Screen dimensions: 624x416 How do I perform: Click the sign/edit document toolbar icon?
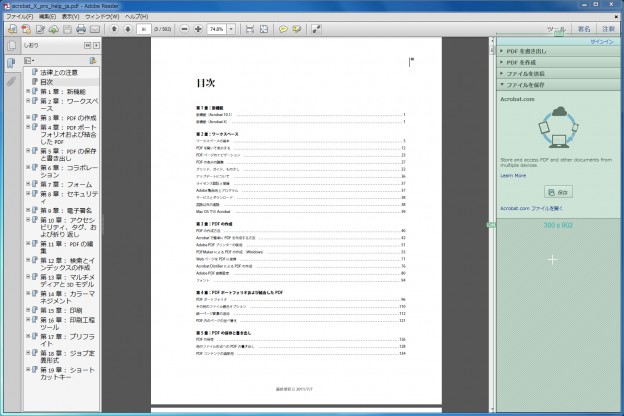pos(40,29)
